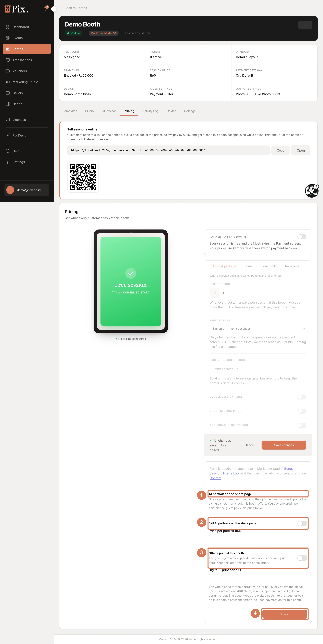This screenshot has width=323, height=644.
Task: Select the Extra prints sub-tab
Action: click(268, 266)
